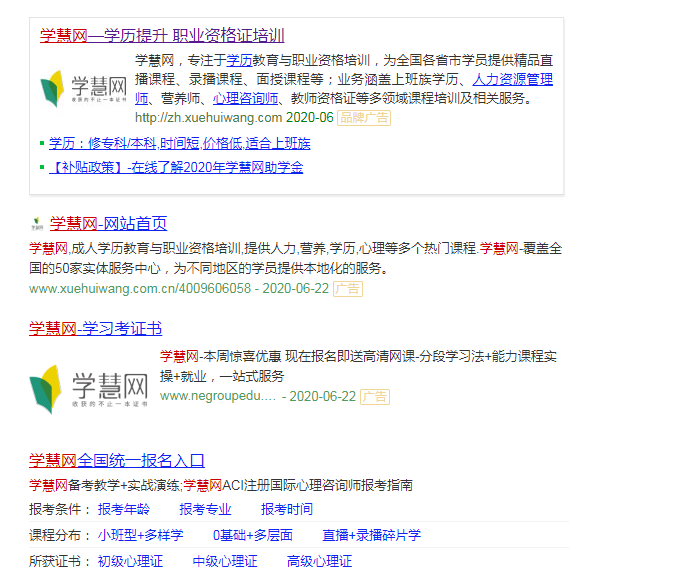Open the 报考年龄 link
Screen dimensions: 678x573
[124, 509]
